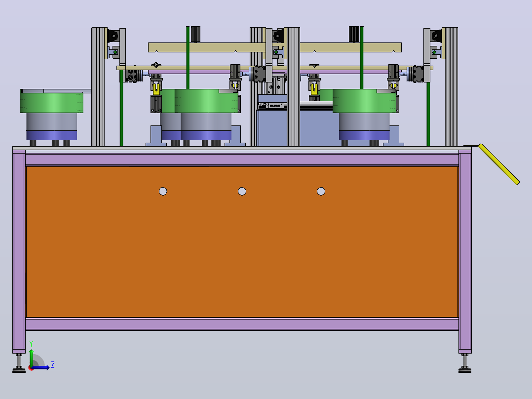Select the right leveling foot

(x=465, y=363)
